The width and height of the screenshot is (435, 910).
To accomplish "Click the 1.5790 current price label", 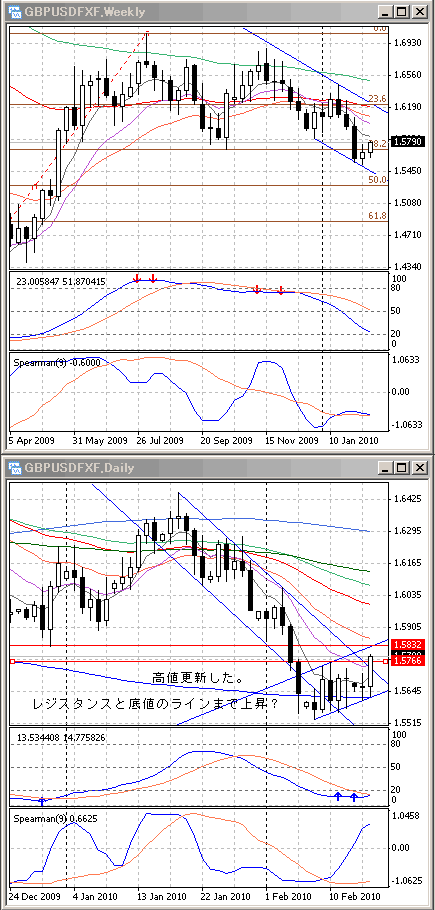I will (408, 141).
